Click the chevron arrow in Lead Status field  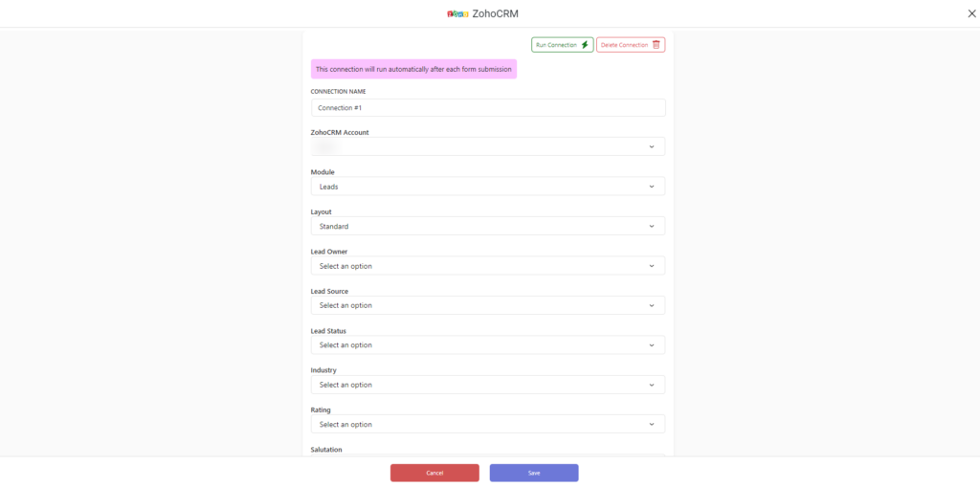coord(651,345)
